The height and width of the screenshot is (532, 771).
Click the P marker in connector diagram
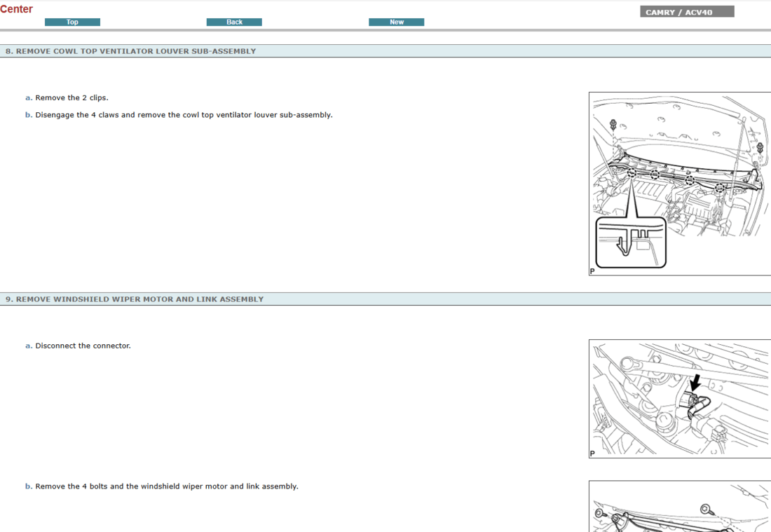592,453
